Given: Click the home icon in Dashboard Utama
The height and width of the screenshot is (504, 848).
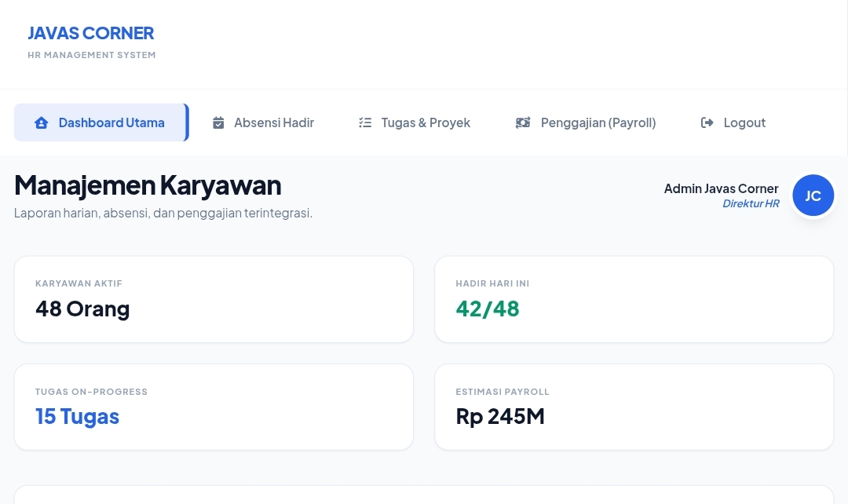Looking at the screenshot, I should click(x=41, y=122).
